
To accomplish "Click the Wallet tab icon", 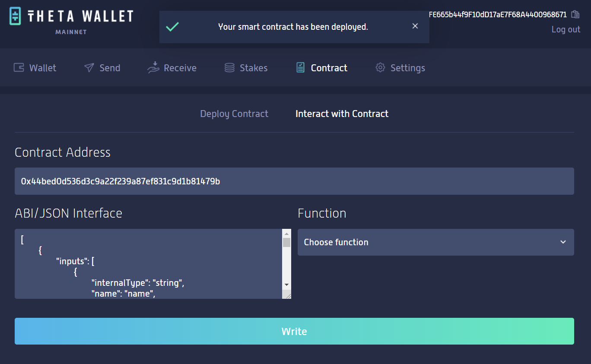I will tap(19, 68).
